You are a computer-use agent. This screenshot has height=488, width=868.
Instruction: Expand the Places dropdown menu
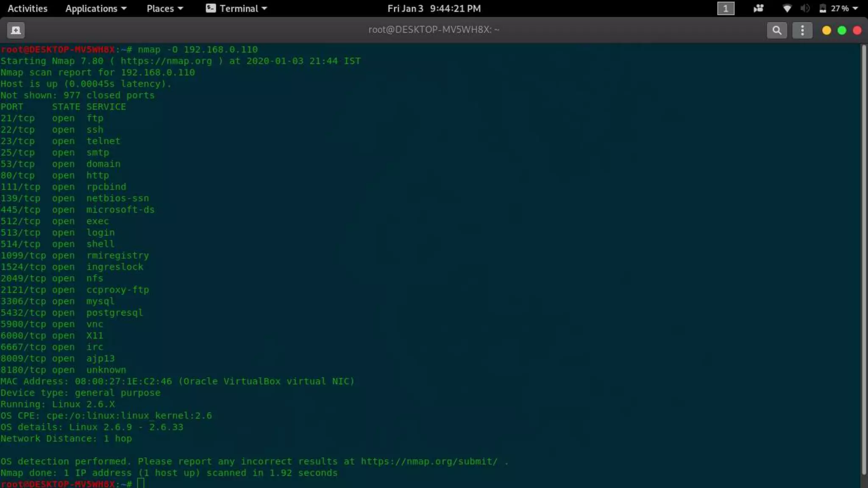[x=164, y=8]
